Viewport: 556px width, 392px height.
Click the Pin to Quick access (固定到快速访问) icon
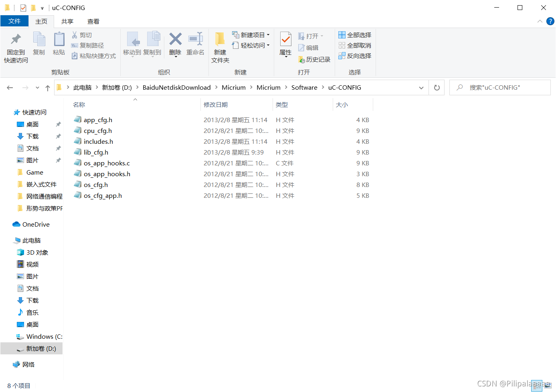[16, 39]
